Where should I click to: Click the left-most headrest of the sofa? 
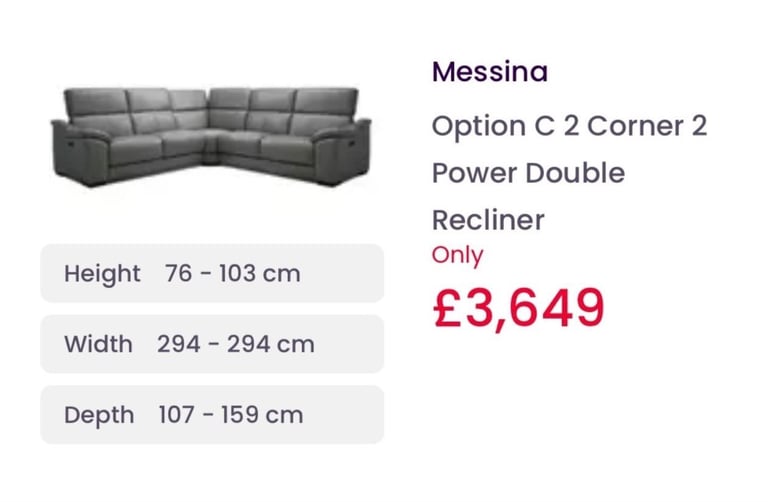click(96, 102)
